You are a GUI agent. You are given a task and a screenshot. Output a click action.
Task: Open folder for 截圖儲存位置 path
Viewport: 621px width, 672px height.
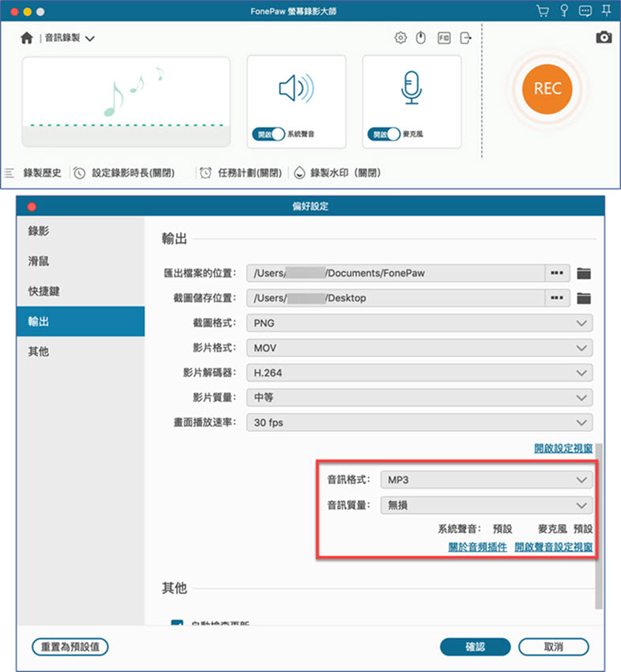(x=584, y=298)
